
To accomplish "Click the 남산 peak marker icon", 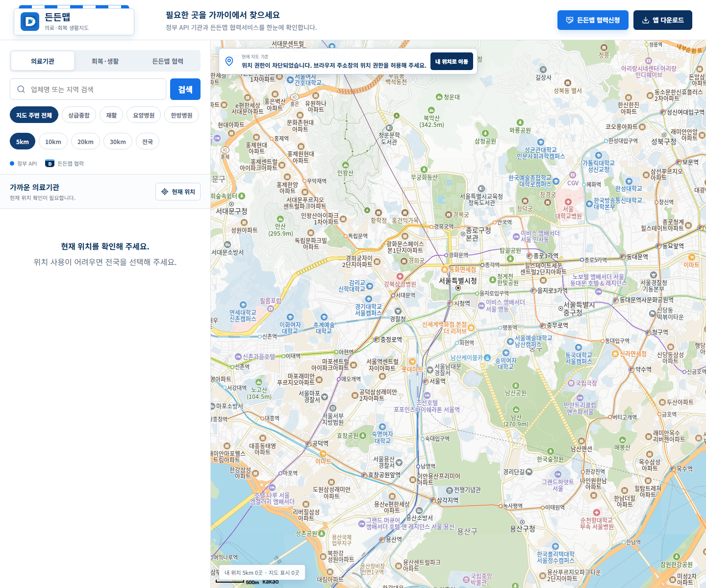I will point(516,410).
